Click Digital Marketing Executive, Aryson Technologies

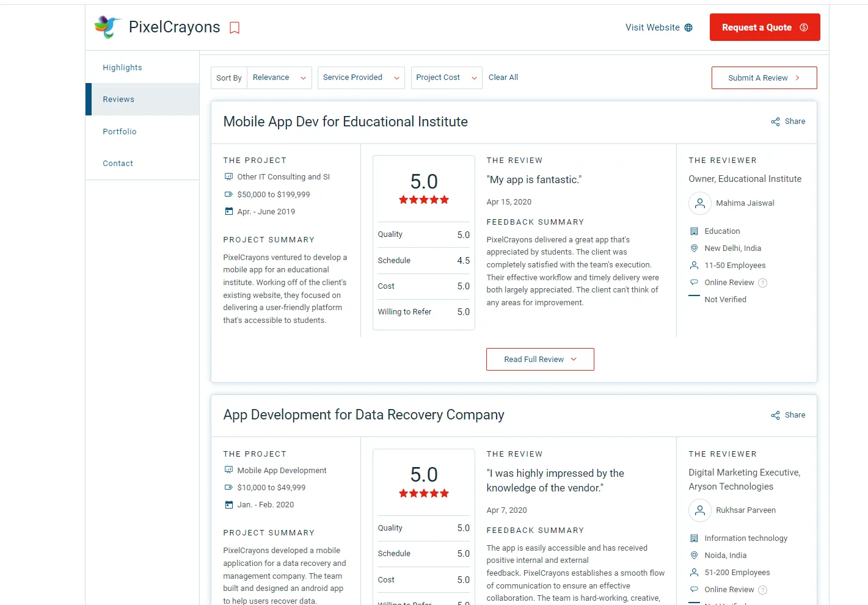point(745,480)
